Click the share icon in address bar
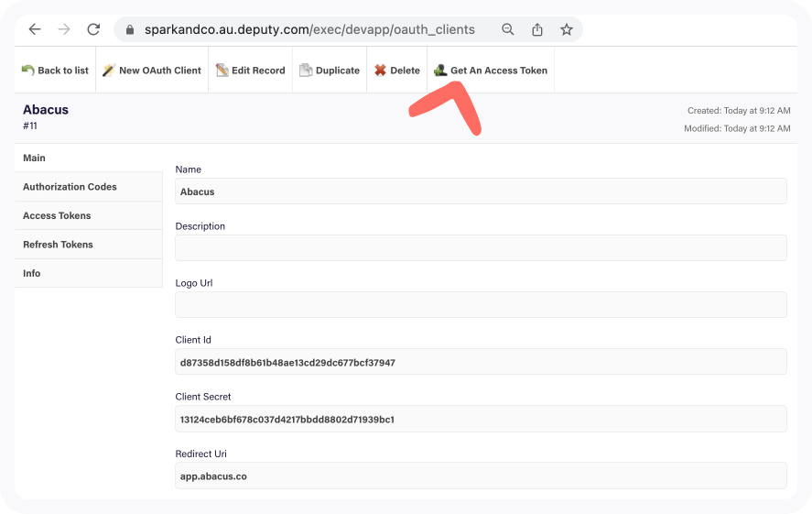This screenshot has width=812, height=514. (x=537, y=29)
